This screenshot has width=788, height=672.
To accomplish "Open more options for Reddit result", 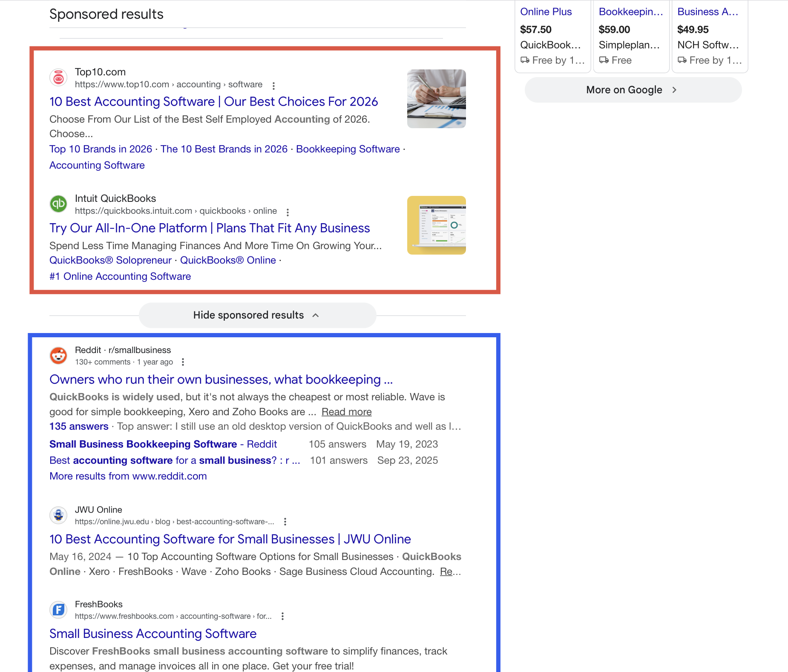I will click(183, 362).
